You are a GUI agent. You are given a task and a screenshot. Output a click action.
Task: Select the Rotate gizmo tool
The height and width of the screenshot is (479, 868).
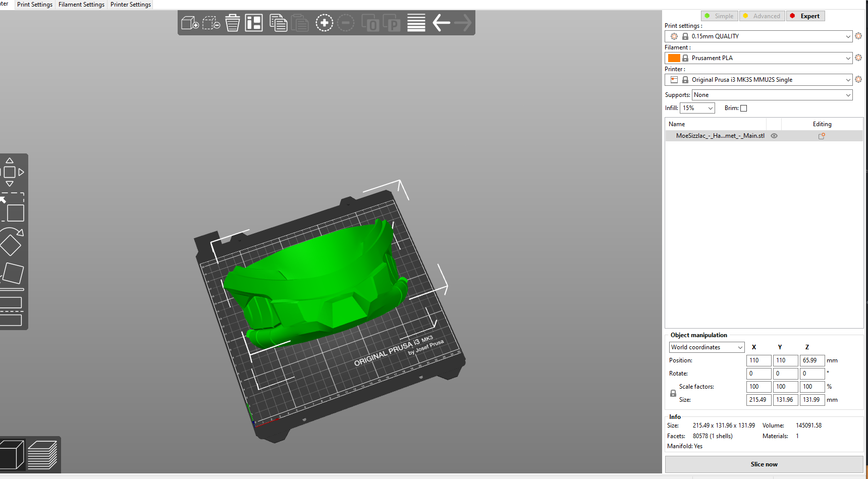(x=12, y=242)
